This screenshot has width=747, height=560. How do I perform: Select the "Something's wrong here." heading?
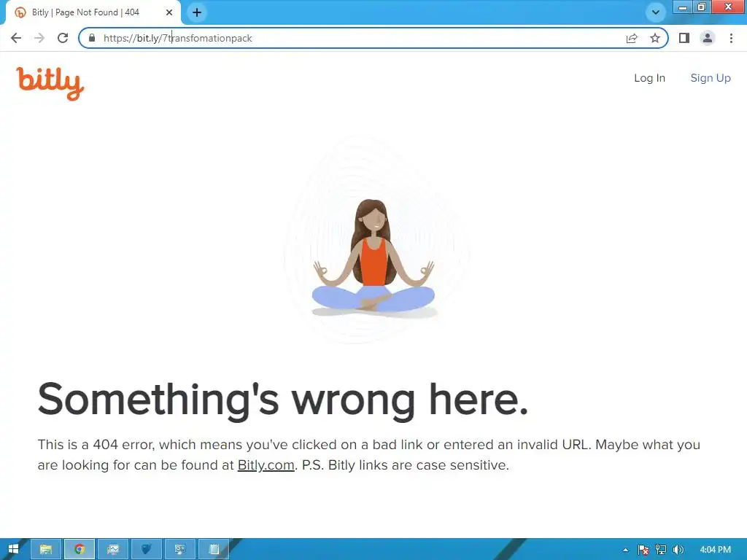click(283, 400)
